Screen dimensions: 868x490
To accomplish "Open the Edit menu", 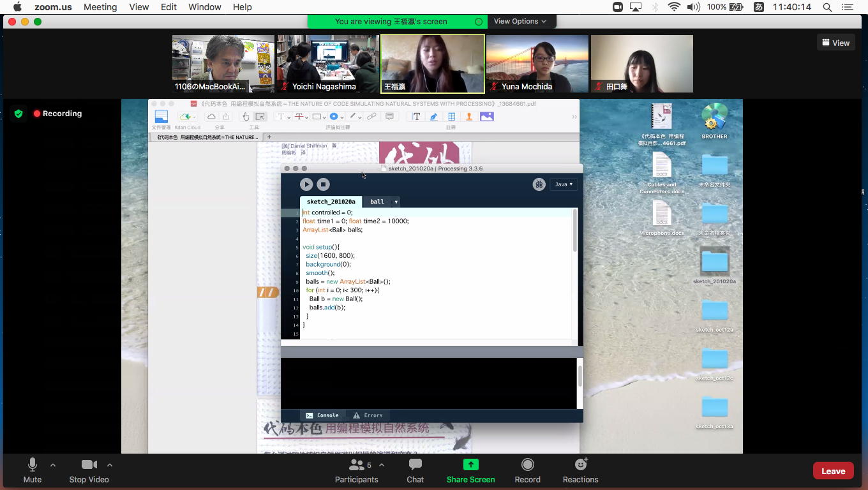I will point(169,7).
